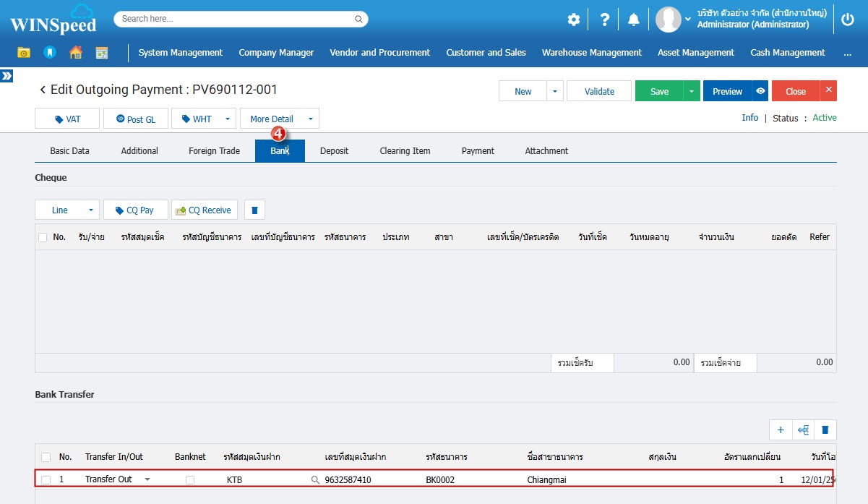Toggle the Banknet checkbox in row 1

[190, 479]
